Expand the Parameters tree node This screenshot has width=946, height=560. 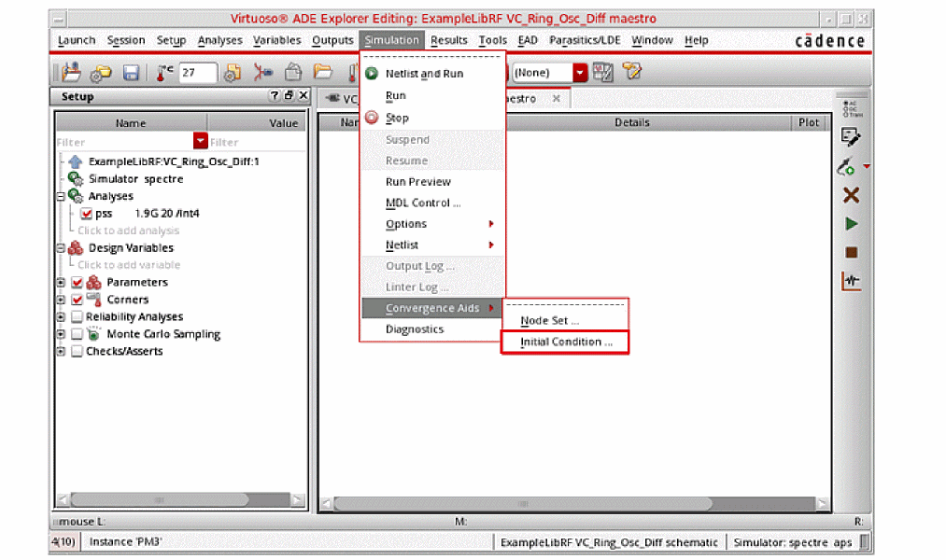[x=61, y=282]
